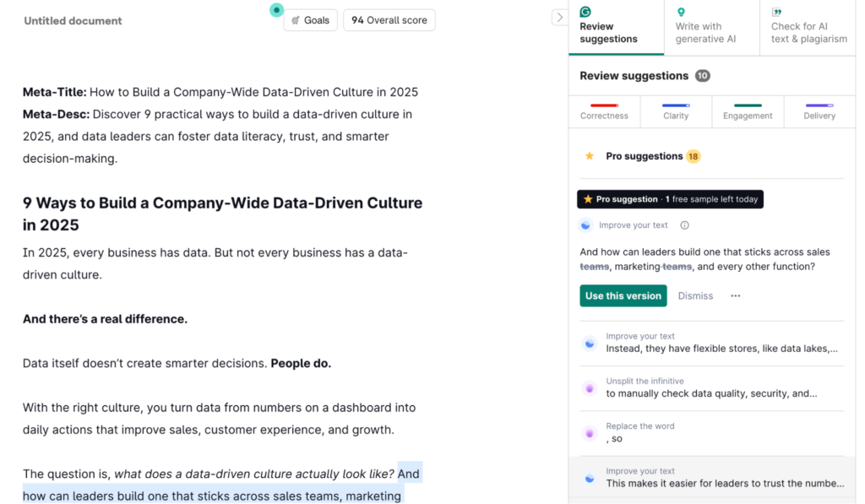
Task: Filter by Correctness suggestions
Action: pos(604,111)
